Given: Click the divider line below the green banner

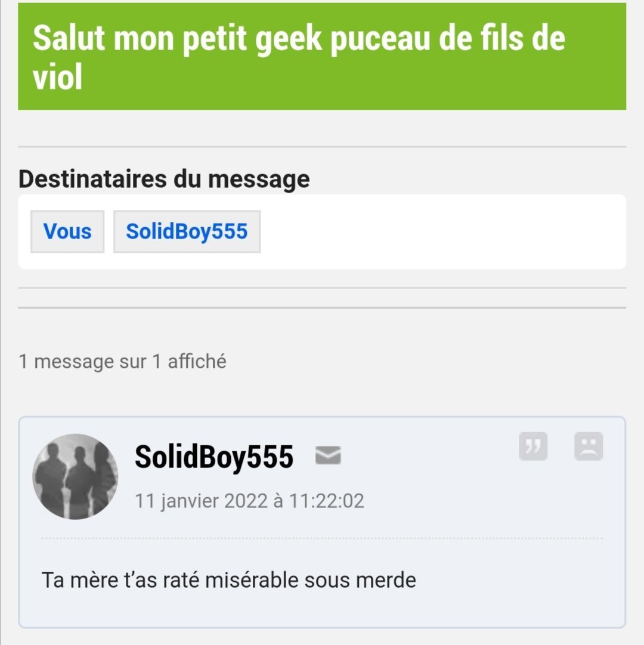Looking at the screenshot, I should click(322, 147).
